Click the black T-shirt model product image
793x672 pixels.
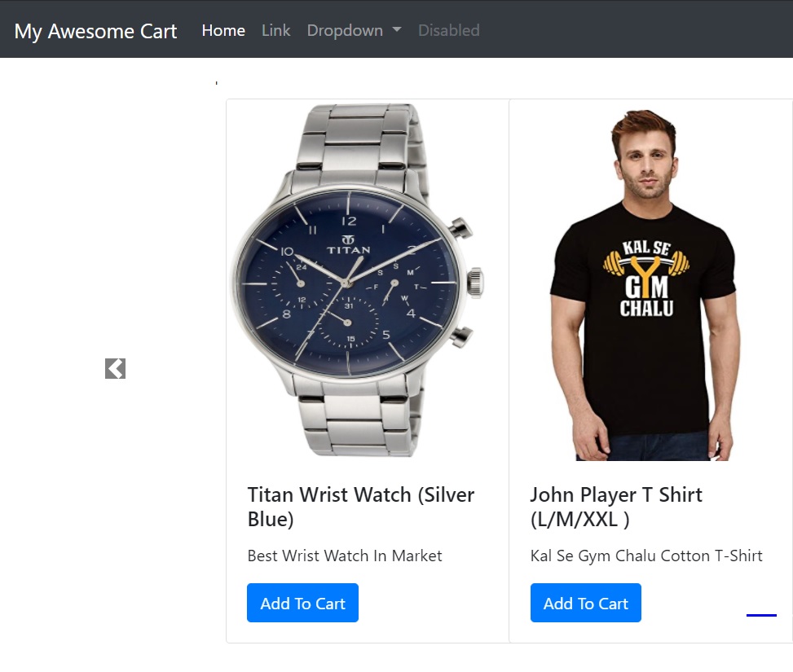644,285
